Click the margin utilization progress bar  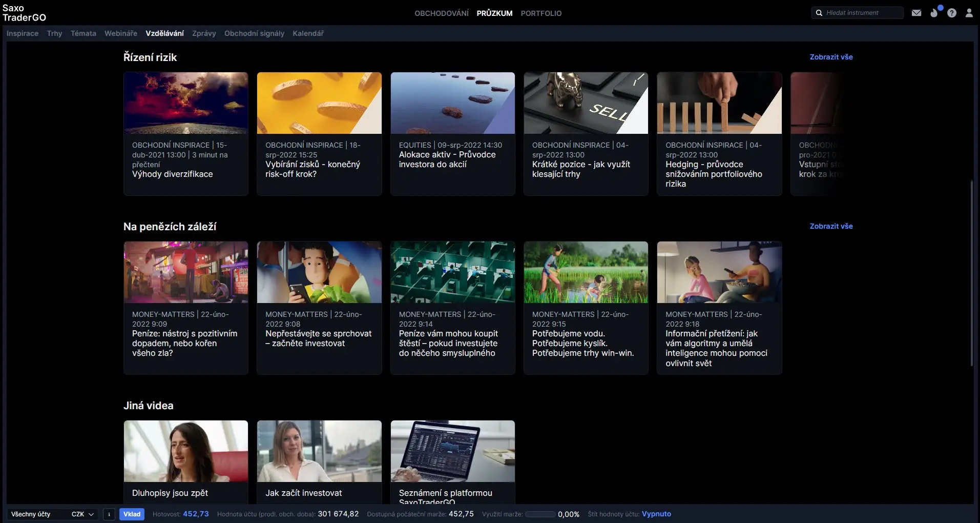[x=540, y=514]
